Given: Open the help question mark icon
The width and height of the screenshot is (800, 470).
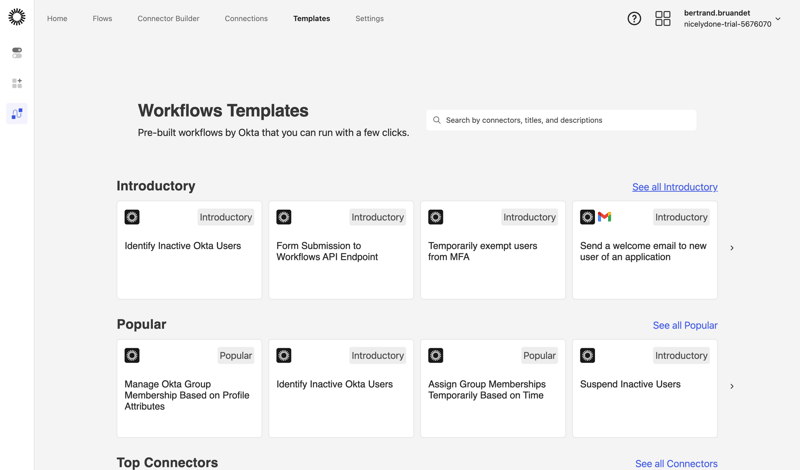Looking at the screenshot, I should (x=634, y=19).
